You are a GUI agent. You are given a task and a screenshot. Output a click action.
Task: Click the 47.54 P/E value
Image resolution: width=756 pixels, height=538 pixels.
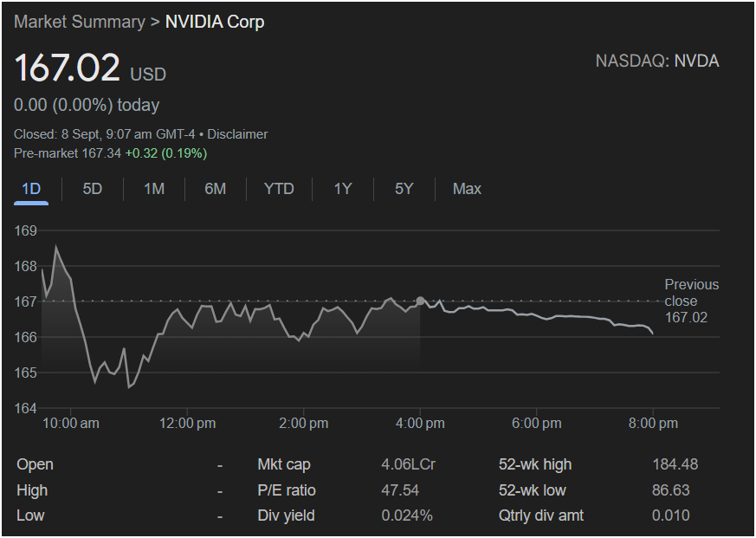pos(400,490)
